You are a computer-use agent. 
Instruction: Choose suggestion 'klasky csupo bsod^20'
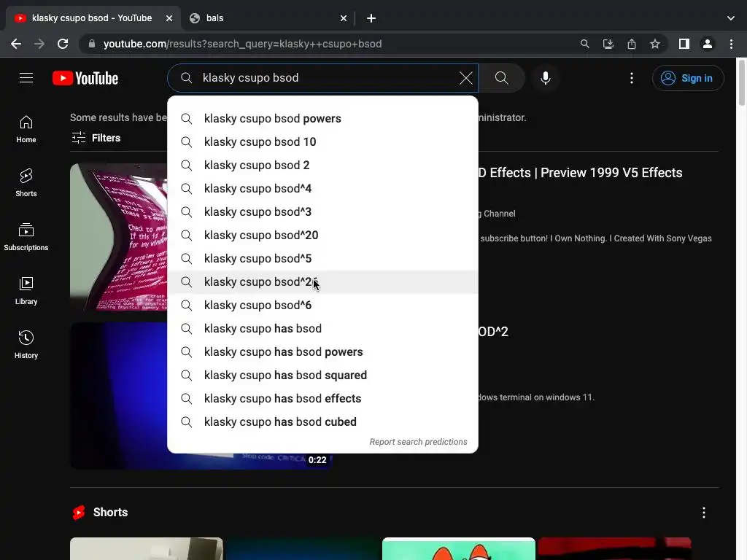tap(322, 236)
